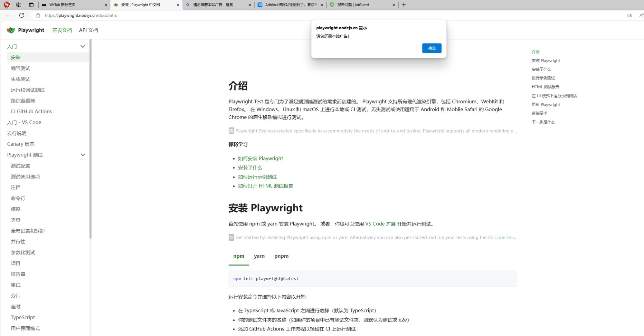Expand the Canary 版本 sidebar entry
The image size is (644, 336).
[x=20, y=144]
